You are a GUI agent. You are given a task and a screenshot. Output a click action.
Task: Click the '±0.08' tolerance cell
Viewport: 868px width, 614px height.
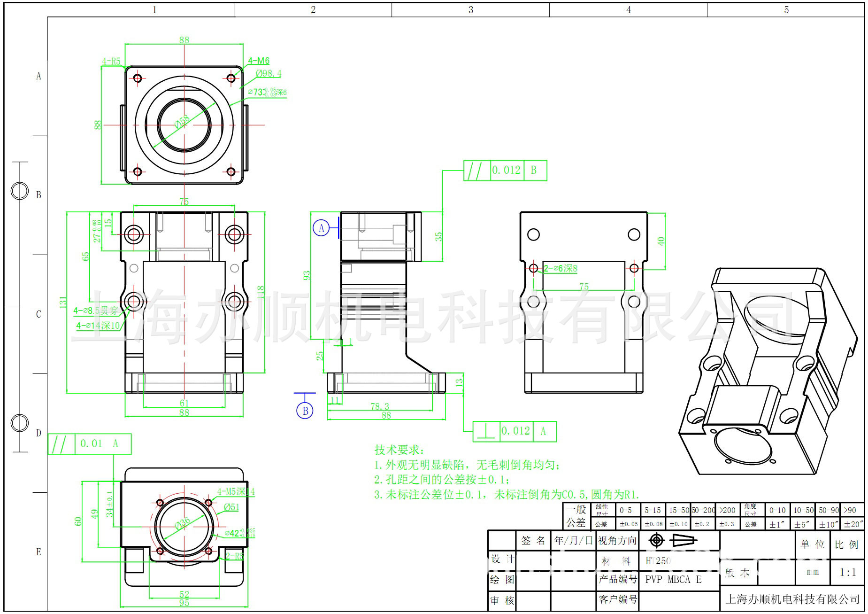654,524
